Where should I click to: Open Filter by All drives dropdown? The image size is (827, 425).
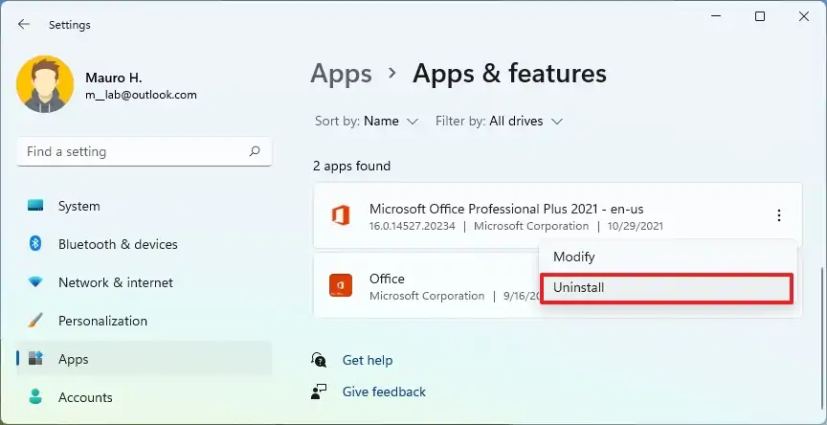[x=499, y=121]
